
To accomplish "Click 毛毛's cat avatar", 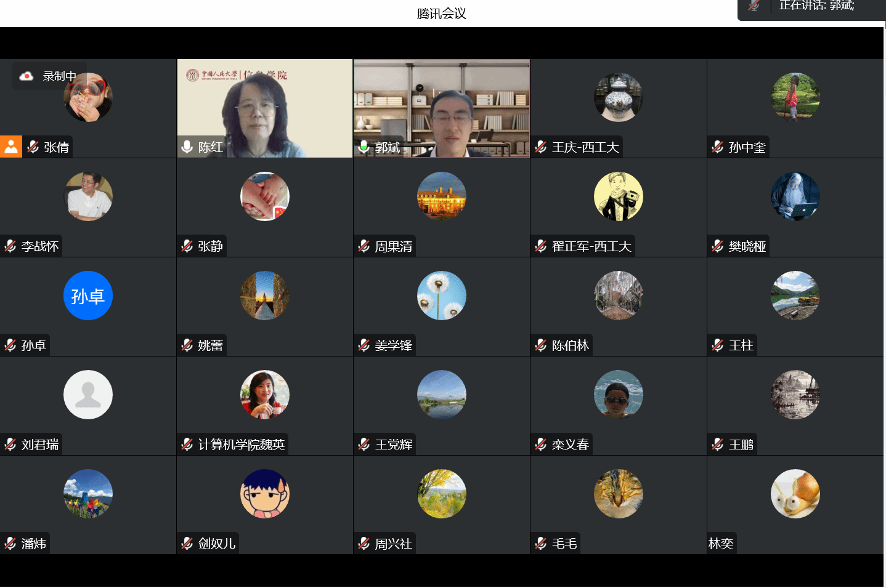I will [618, 494].
